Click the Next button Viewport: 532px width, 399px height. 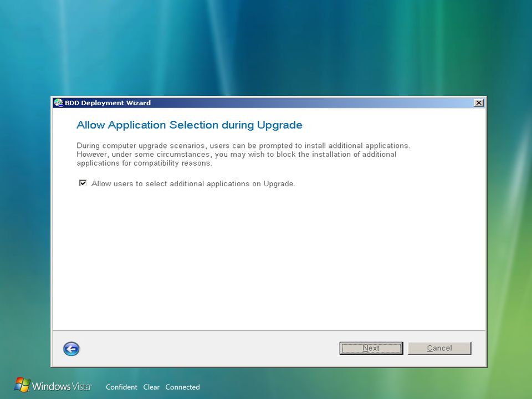tap(371, 348)
